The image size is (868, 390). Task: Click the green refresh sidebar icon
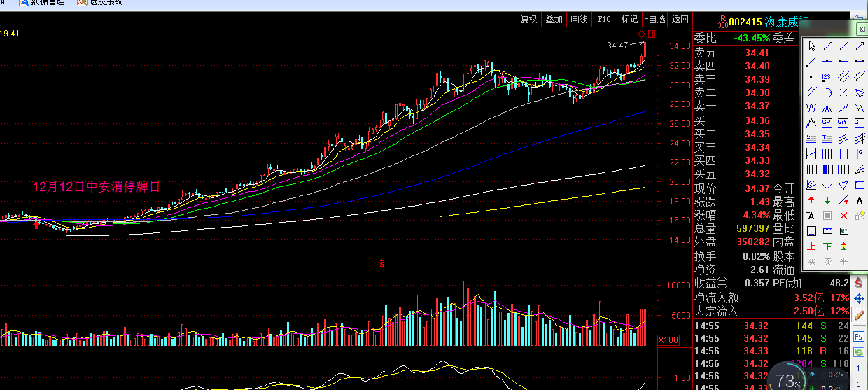[860, 354]
